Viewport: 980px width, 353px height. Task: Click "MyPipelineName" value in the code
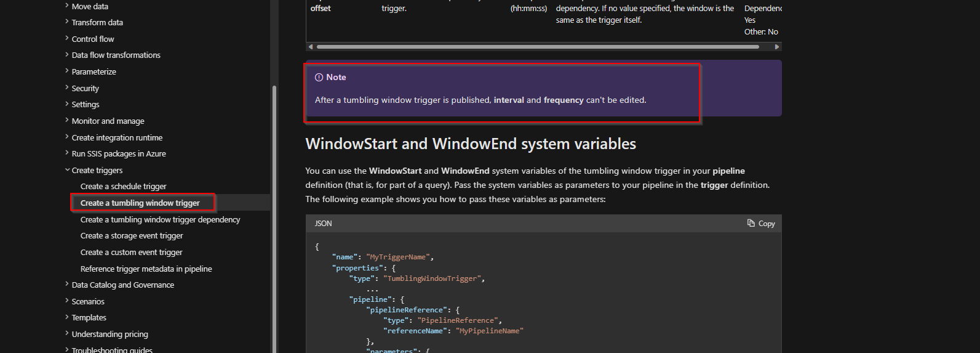coord(490,331)
